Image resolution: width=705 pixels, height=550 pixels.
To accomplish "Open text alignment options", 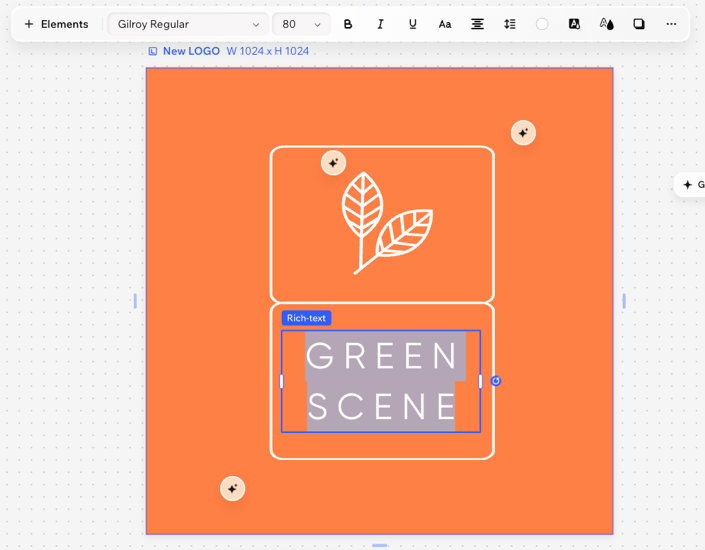I will (x=477, y=24).
